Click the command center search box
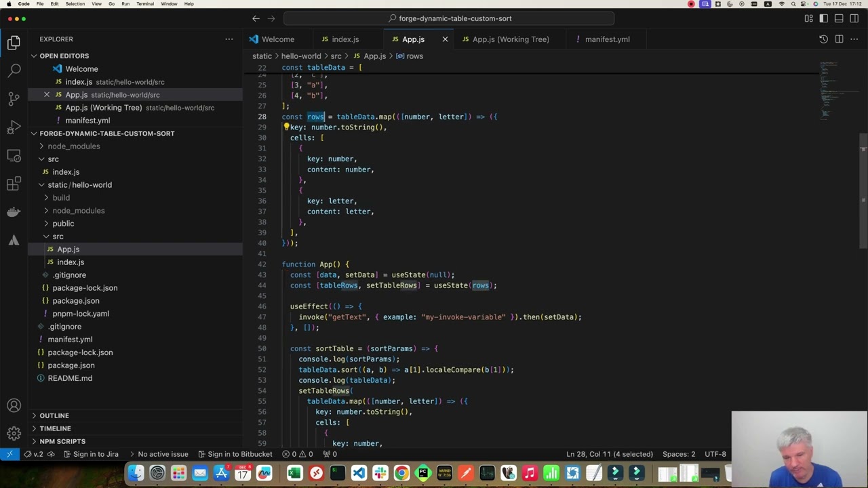The height and width of the screenshot is (488, 868). click(449, 18)
